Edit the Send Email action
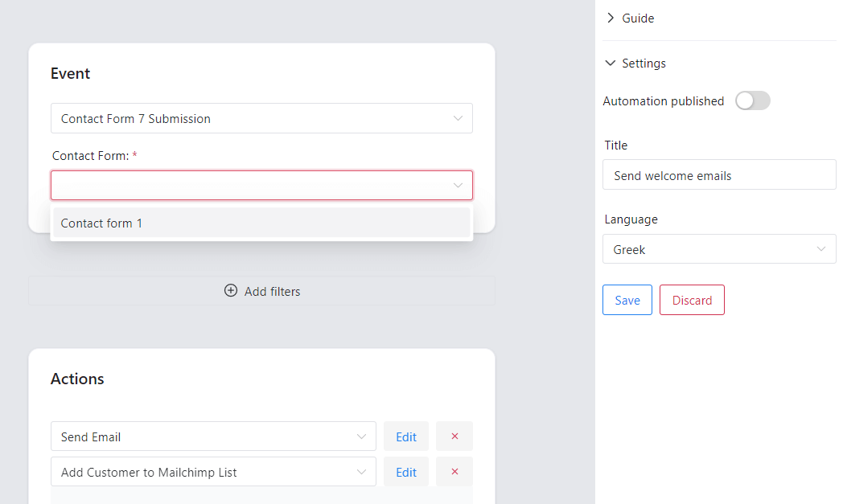Image resolution: width=843 pixels, height=504 pixels. (x=406, y=436)
